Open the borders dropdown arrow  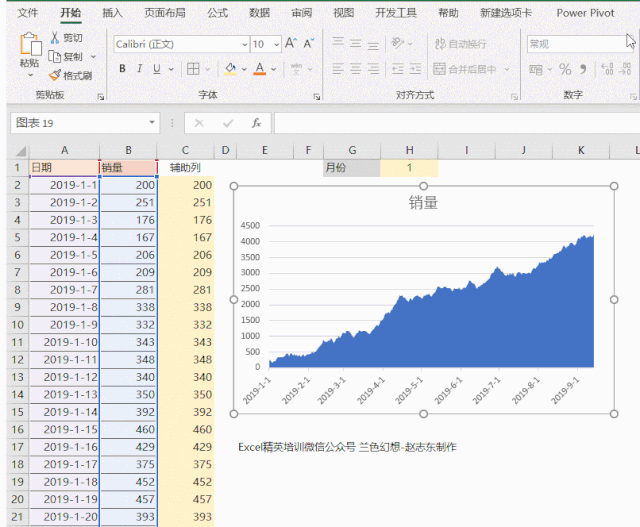coord(208,69)
